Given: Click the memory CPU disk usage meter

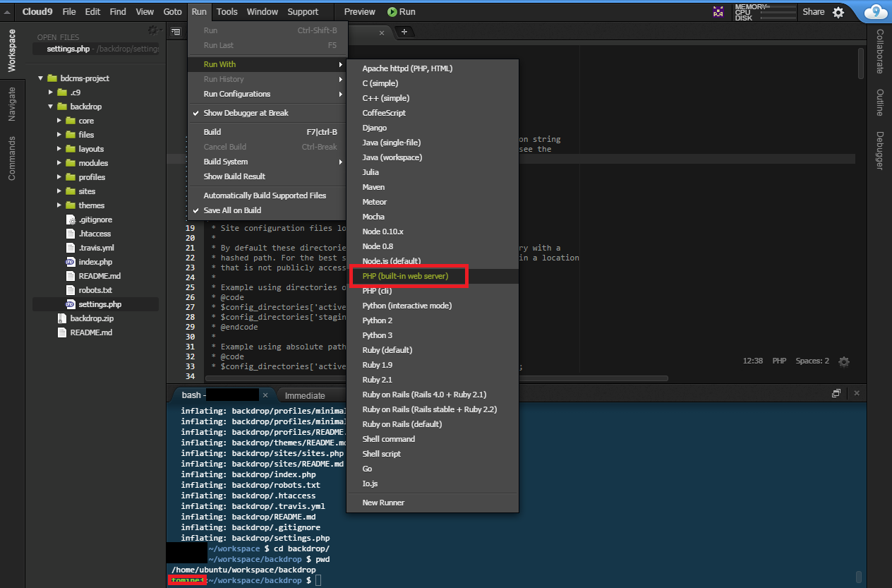Looking at the screenshot, I should [x=765, y=12].
